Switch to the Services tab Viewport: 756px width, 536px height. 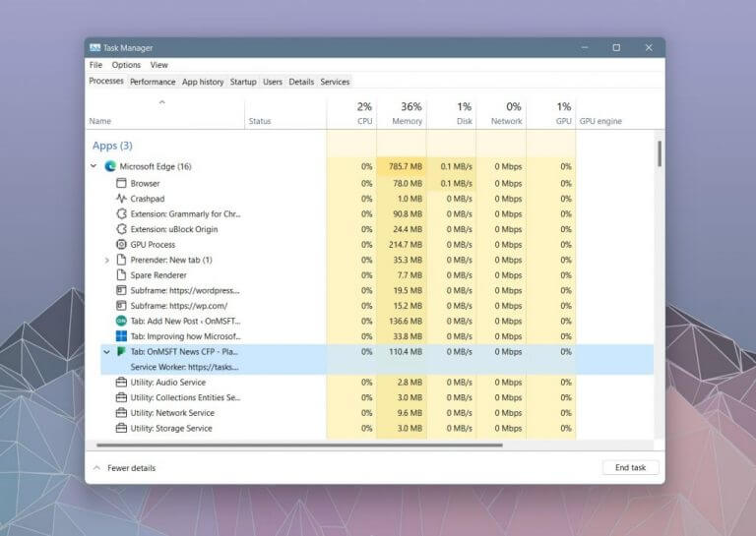coord(335,82)
